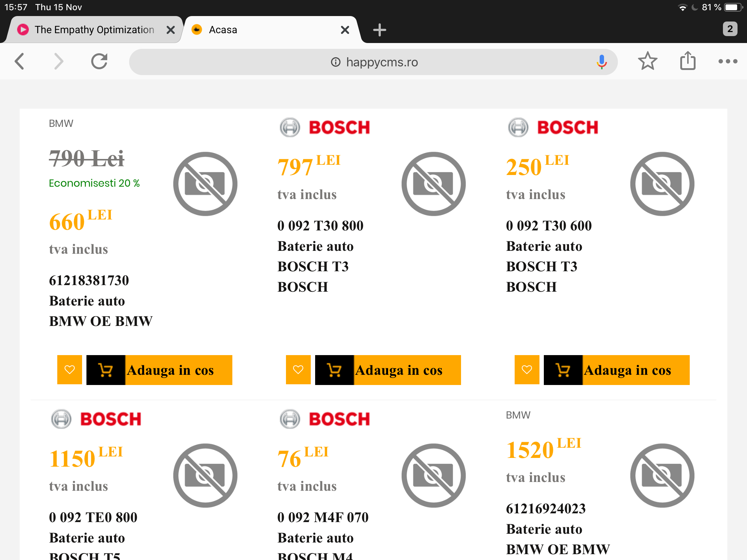The image size is (747, 560).
Task: Click the BMW brand label above 790 Lei
Action: click(61, 124)
